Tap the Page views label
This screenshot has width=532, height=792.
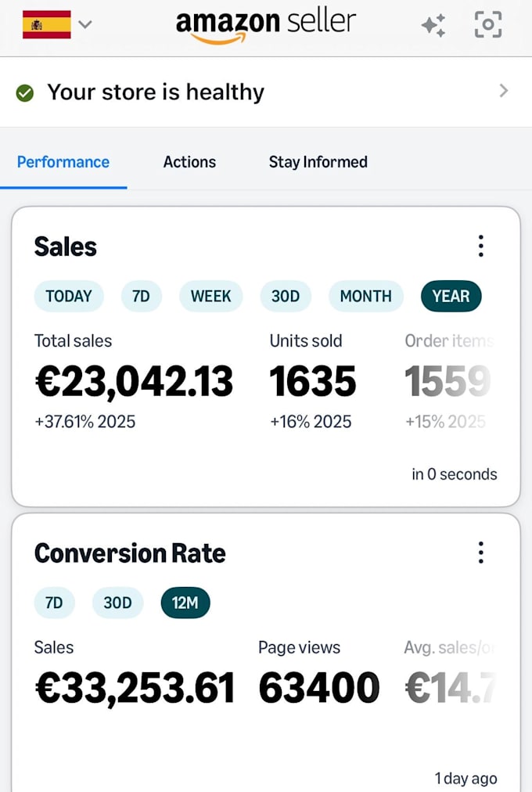coord(300,647)
